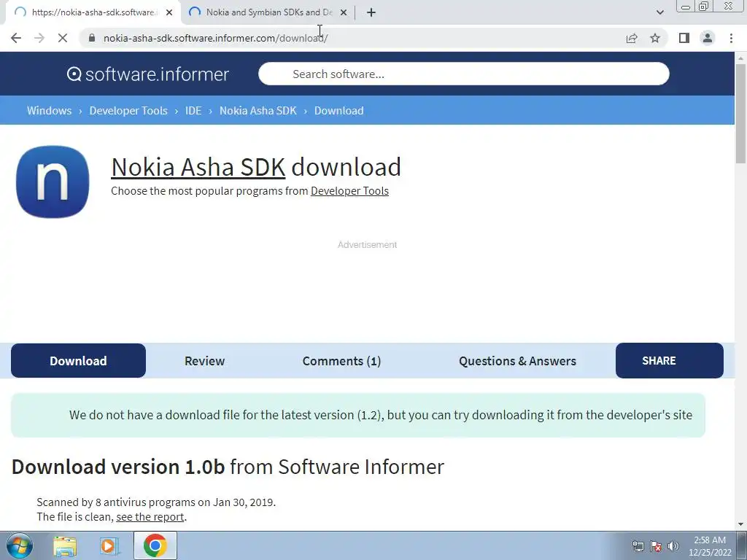Click the SHARE button
Image resolution: width=747 pixels, height=560 pixels.
point(670,360)
